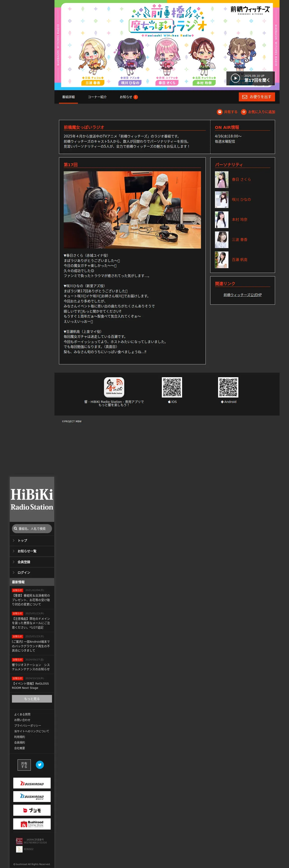Open the お問い合わせ footer link
The width and height of the screenshot is (289, 868).
point(22,720)
